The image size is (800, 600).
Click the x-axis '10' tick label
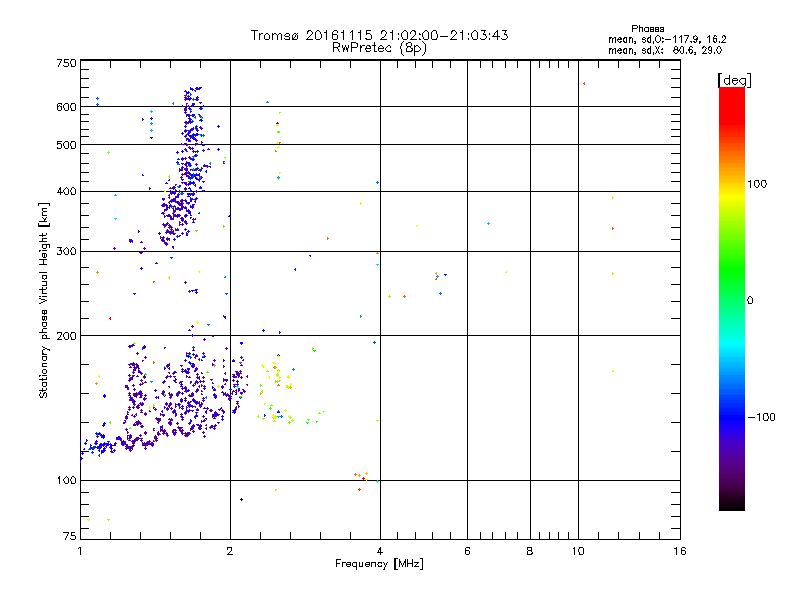(578, 551)
